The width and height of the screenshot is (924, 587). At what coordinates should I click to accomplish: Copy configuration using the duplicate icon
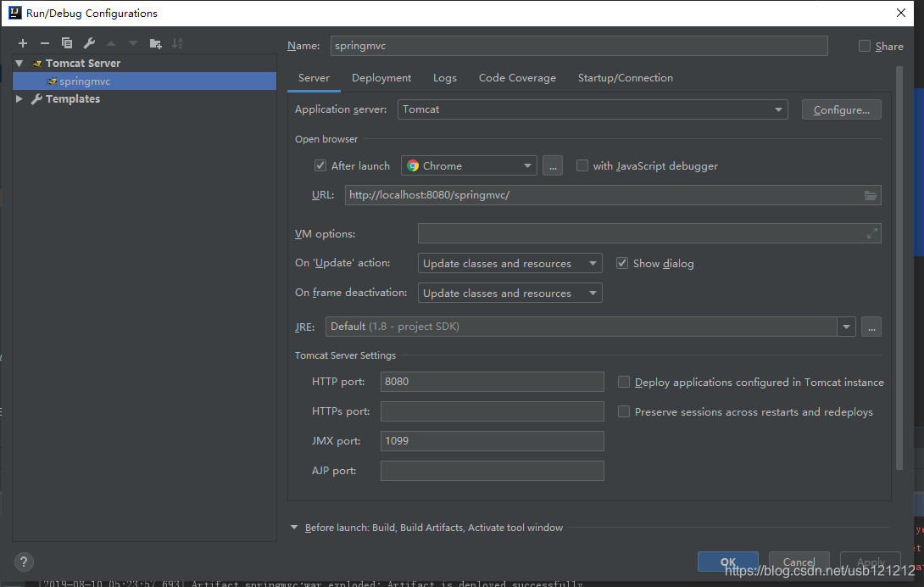coord(67,43)
